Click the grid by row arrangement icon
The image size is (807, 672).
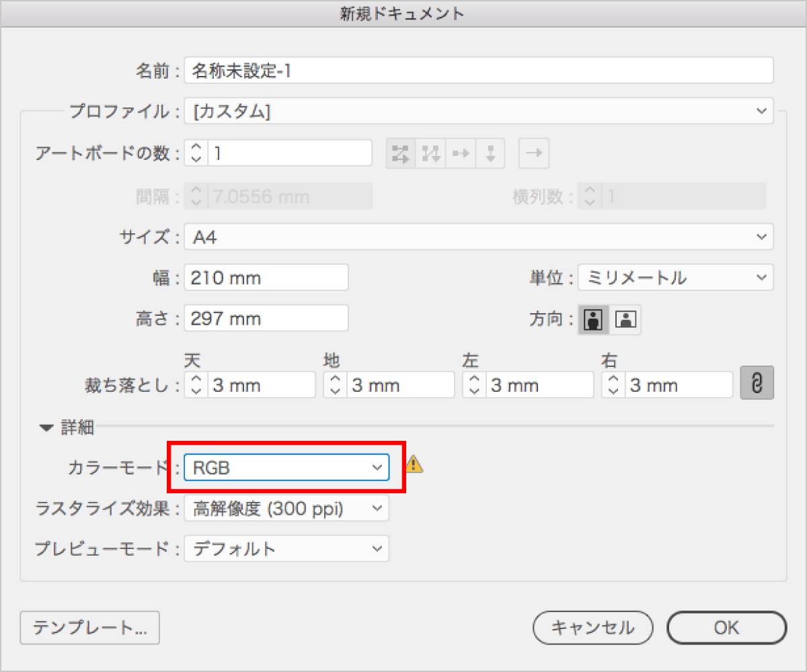tap(401, 154)
